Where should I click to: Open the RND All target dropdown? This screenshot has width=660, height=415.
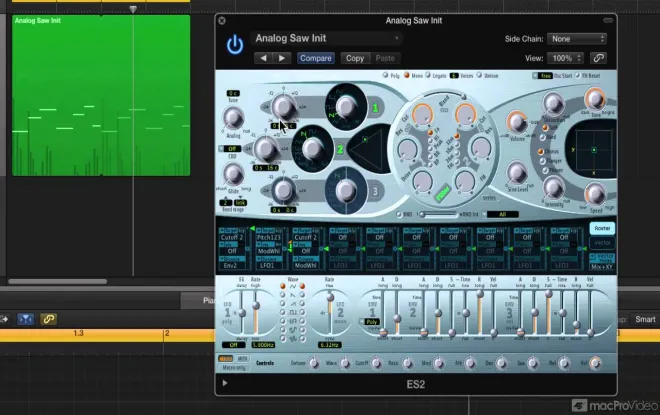pyautogui.click(x=500, y=214)
